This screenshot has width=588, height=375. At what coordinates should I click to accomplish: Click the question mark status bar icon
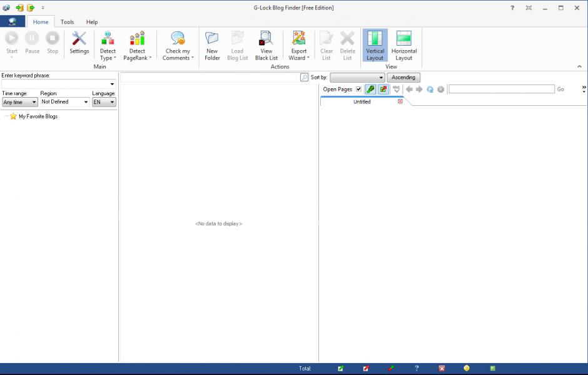point(417,368)
